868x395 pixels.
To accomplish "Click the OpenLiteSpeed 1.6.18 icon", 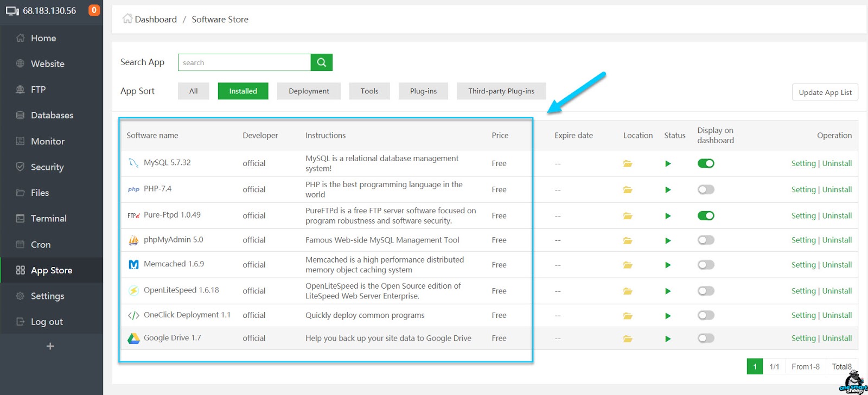I will pyautogui.click(x=133, y=290).
